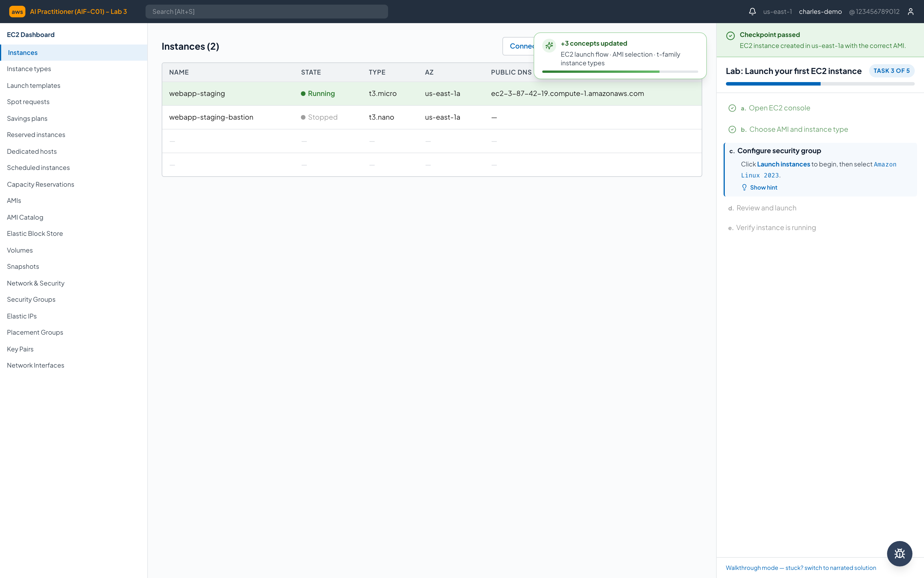924x578 pixels.
Task: Sort by the NAME column header
Action: (179, 72)
